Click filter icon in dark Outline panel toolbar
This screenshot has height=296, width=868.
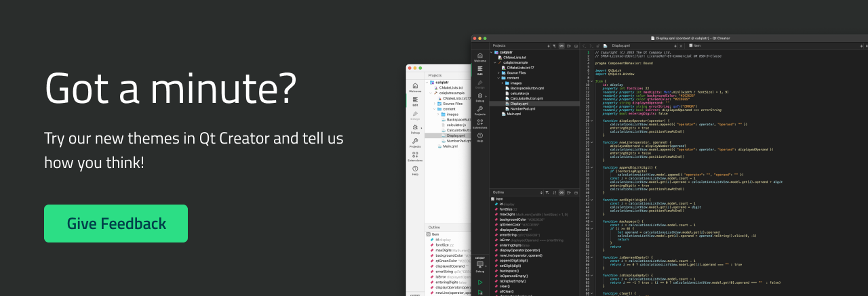pos(547,192)
